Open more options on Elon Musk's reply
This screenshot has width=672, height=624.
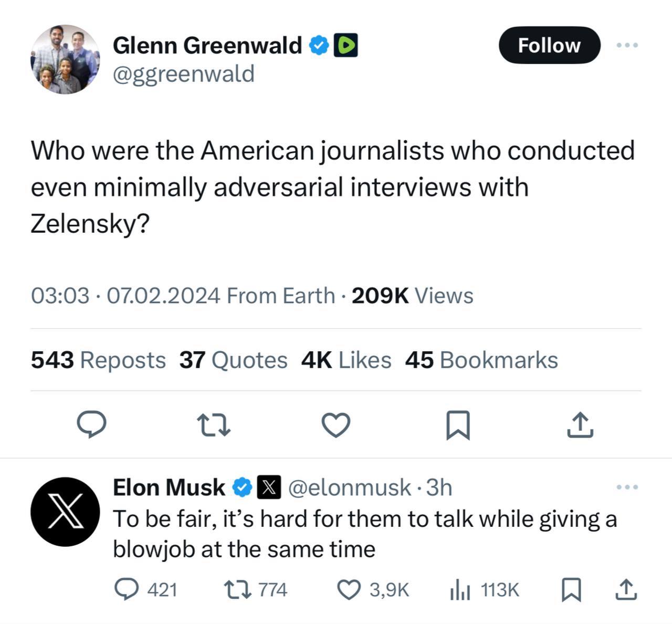[627, 487]
